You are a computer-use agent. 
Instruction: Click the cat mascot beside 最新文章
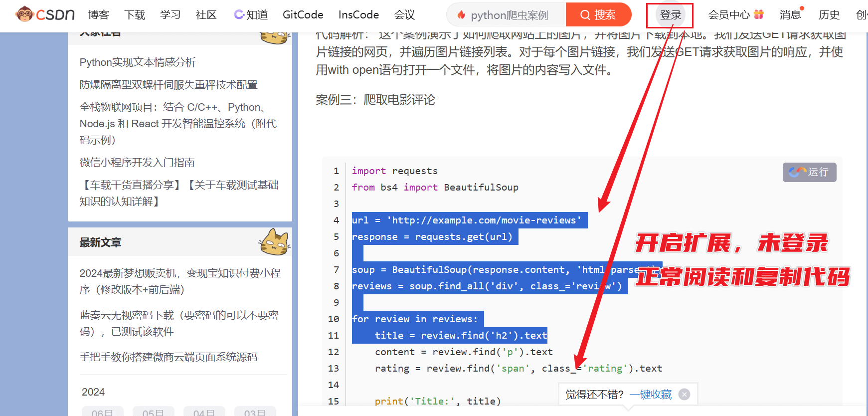[274, 242]
